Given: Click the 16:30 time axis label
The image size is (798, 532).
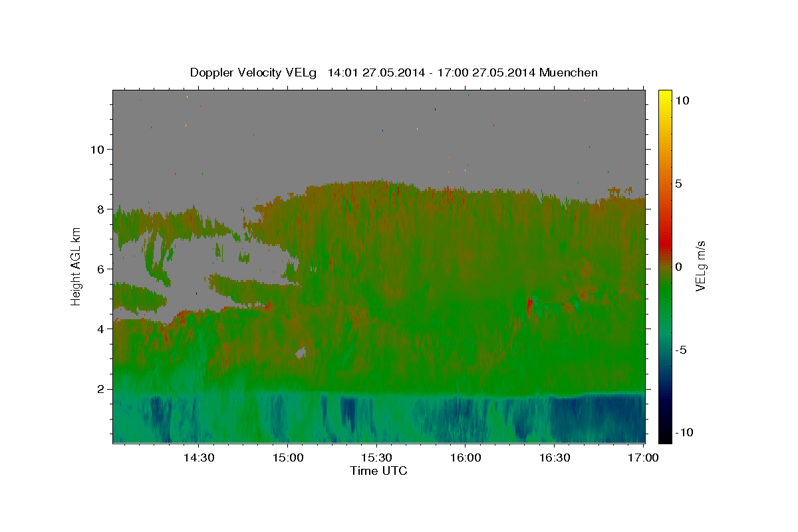Looking at the screenshot, I should tap(555, 458).
